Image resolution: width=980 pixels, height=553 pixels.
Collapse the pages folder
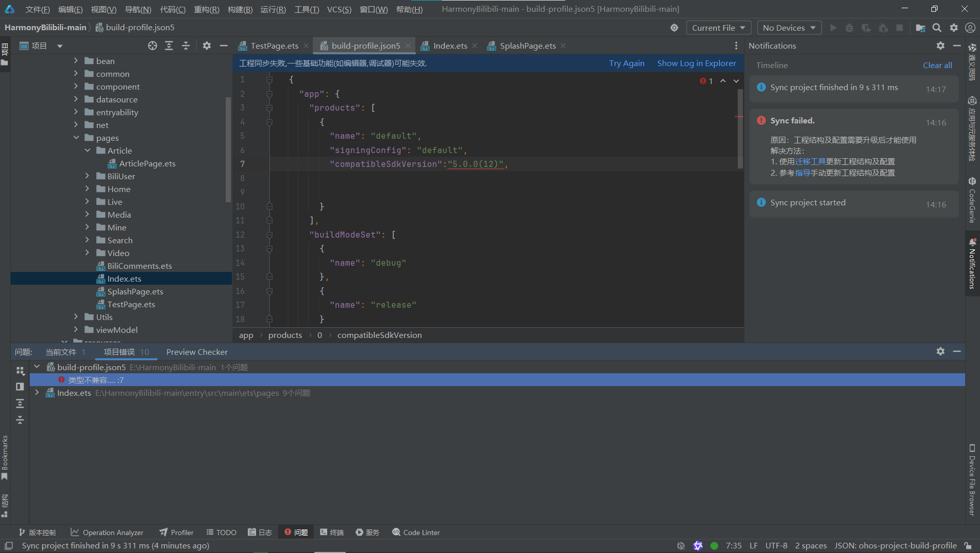point(76,138)
